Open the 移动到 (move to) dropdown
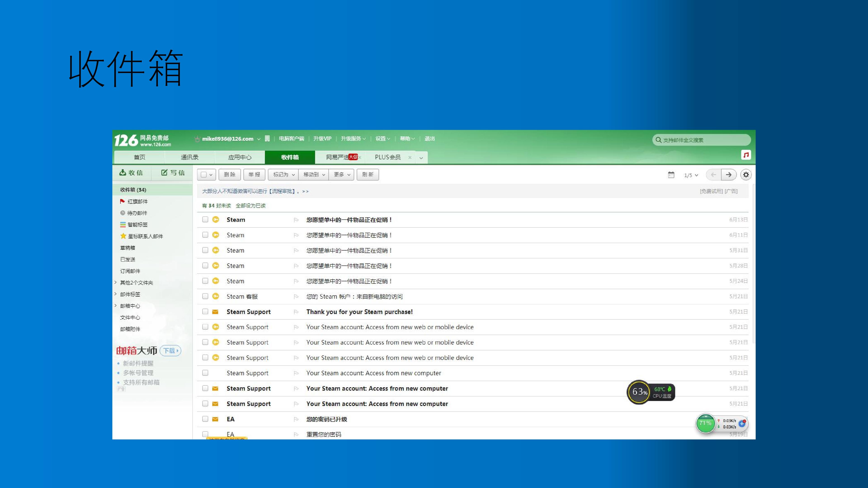The height and width of the screenshot is (488, 868). tap(314, 175)
